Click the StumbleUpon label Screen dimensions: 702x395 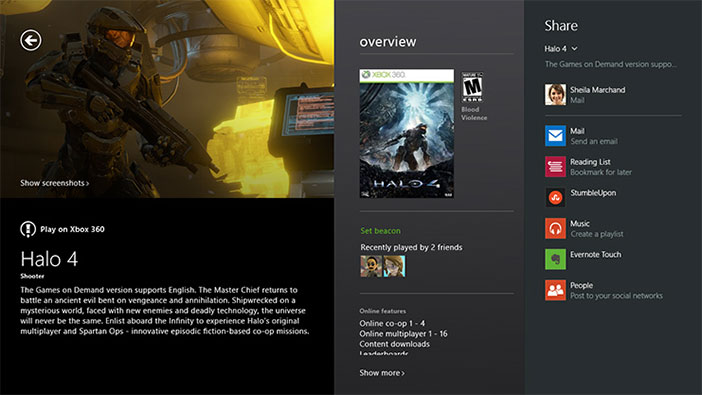593,193
